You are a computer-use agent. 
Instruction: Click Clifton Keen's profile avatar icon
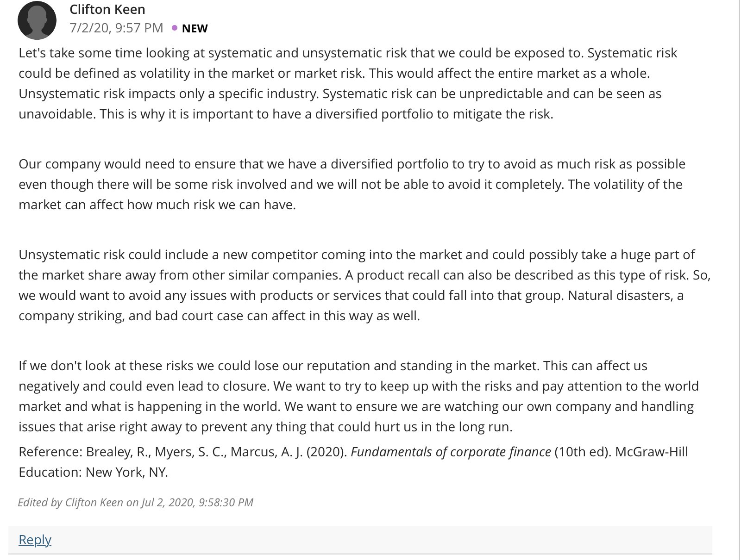point(37,20)
